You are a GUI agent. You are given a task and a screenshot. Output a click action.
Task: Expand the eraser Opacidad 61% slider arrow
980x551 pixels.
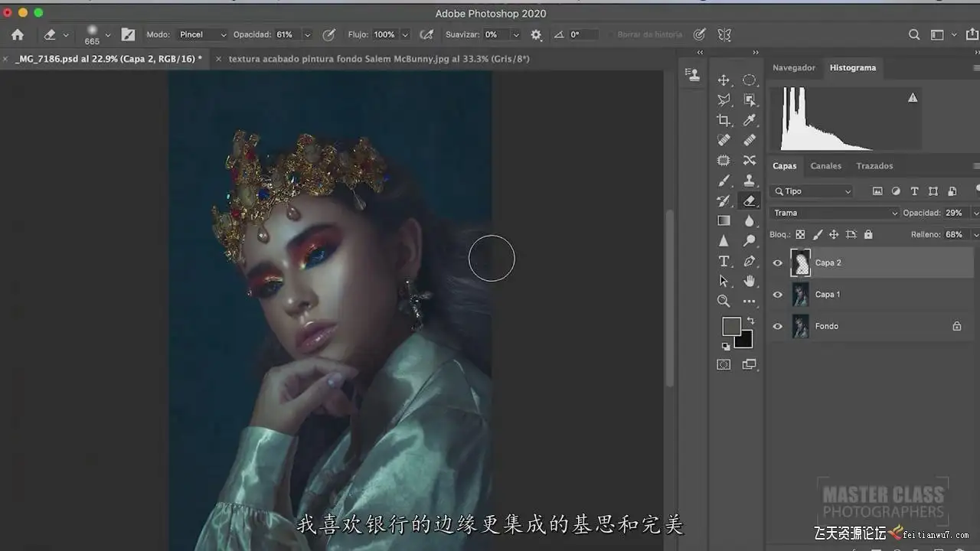click(x=308, y=34)
